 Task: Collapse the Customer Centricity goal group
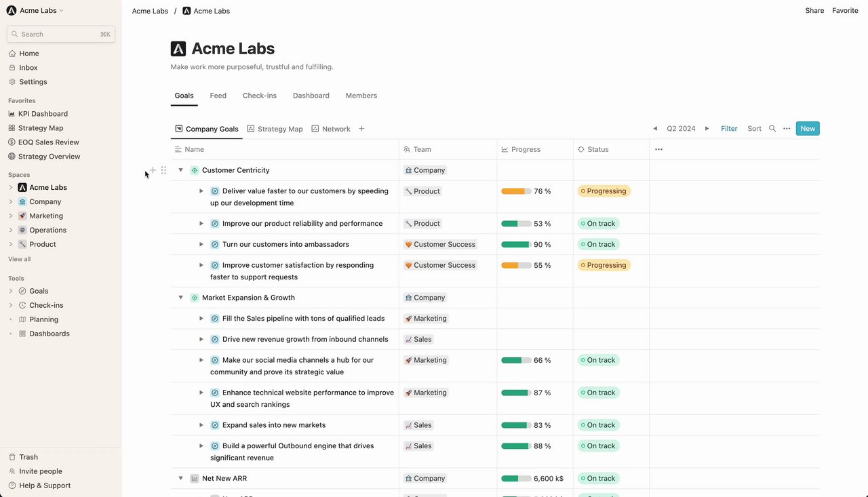coord(180,170)
